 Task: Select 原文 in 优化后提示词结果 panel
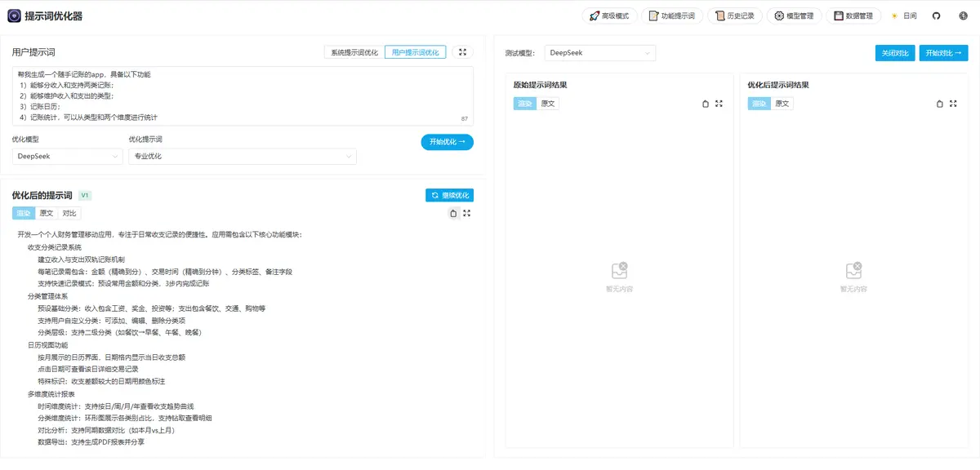pyautogui.click(x=782, y=104)
